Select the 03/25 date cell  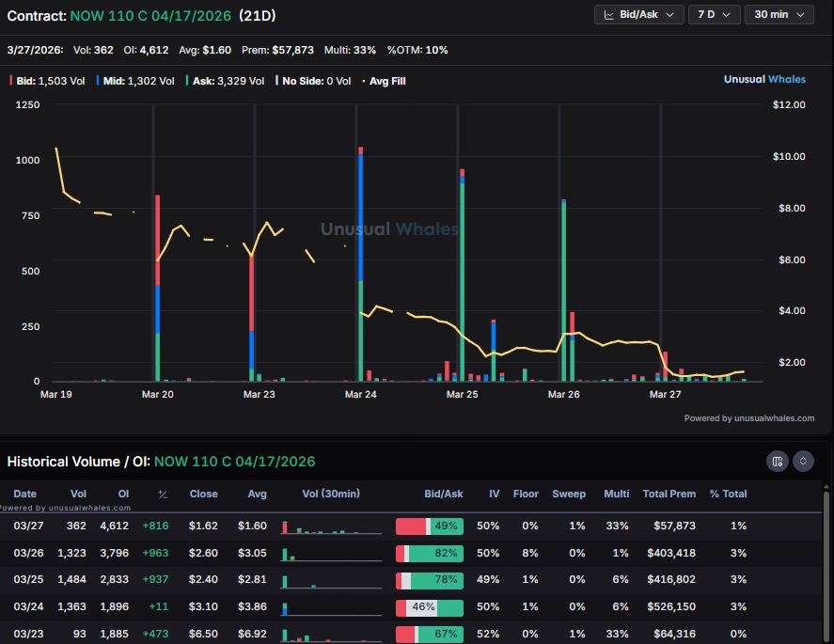tap(29, 579)
